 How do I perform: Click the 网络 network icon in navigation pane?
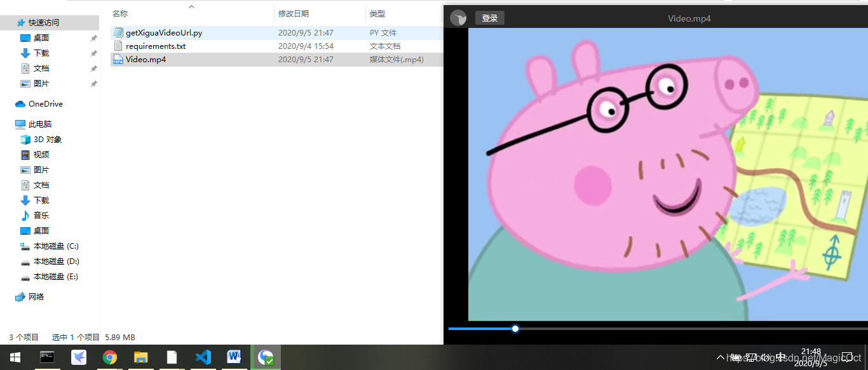pyautogui.click(x=20, y=296)
